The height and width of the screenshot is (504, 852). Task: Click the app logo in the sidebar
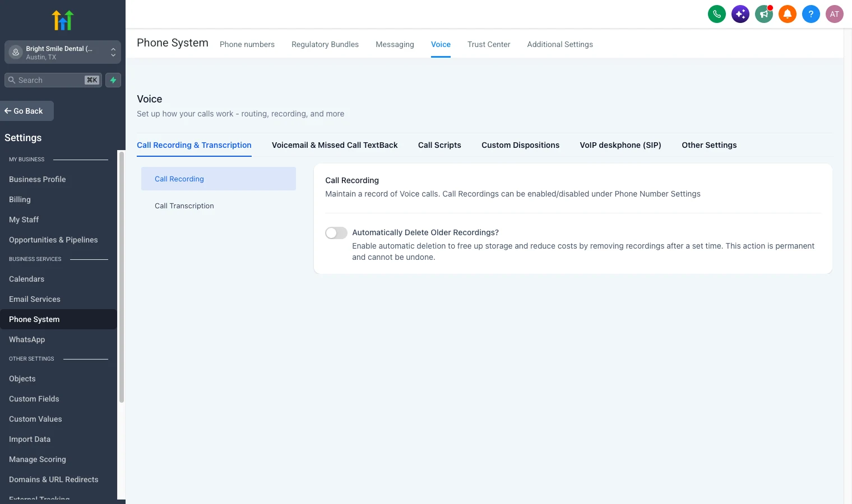click(x=63, y=20)
